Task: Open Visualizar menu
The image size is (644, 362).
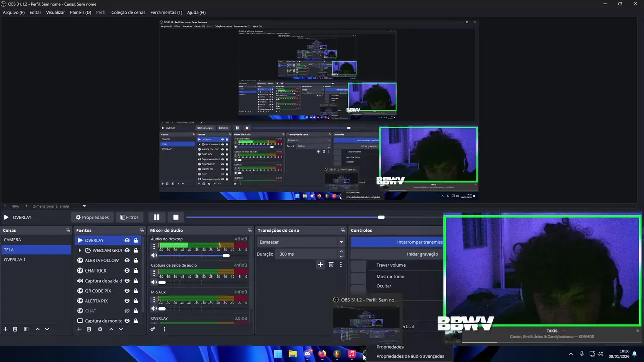Action: coord(55,12)
